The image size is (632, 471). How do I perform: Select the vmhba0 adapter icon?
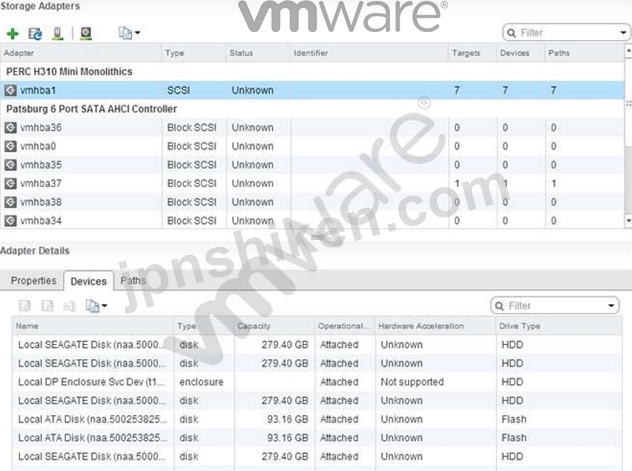coord(10,146)
